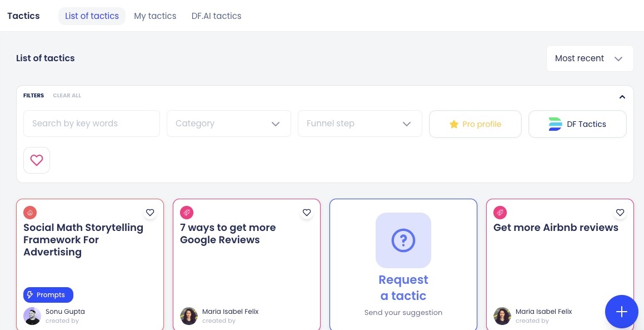Click the lightning icon on the Prompts badge
Image resolution: width=644 pixels, height=330 pixels.
click(30, 294)
